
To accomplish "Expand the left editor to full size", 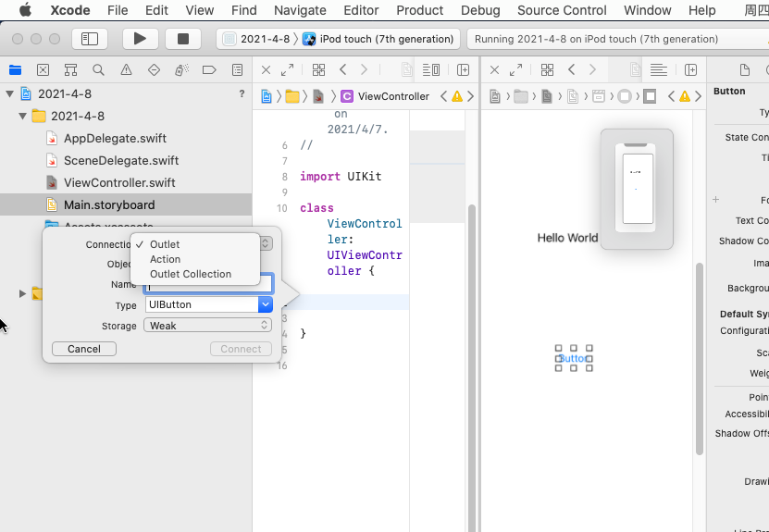I will [x=288, y=70].
